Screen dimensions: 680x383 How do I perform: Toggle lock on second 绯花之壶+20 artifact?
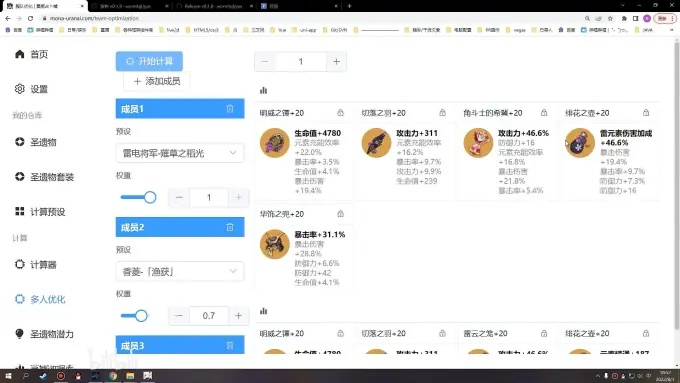(646, 334)
